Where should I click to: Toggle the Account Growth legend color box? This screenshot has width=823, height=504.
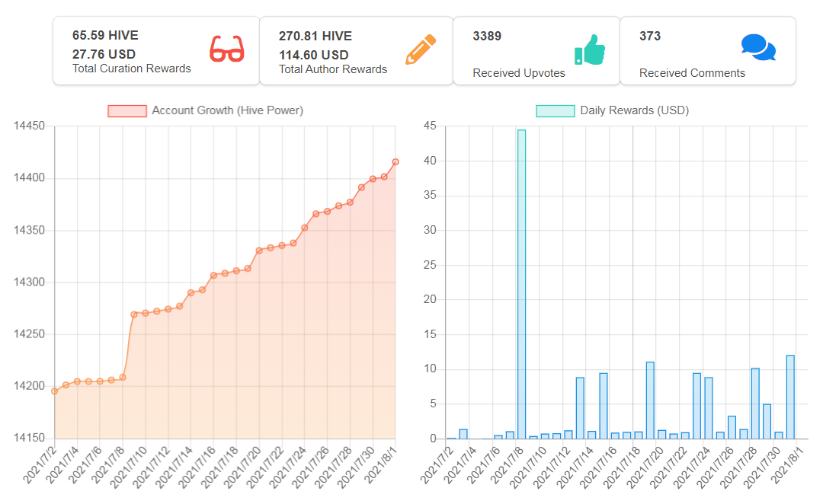point(127,110)
